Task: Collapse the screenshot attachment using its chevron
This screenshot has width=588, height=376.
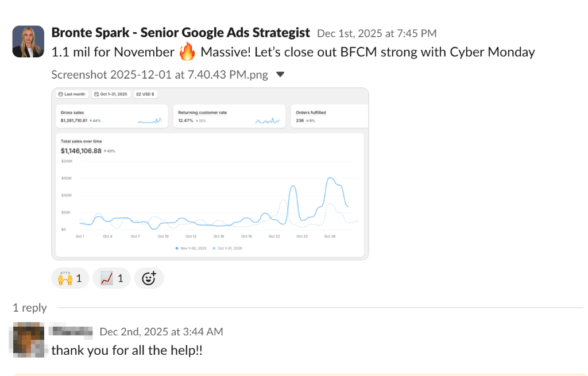Action: click(280, 74)
